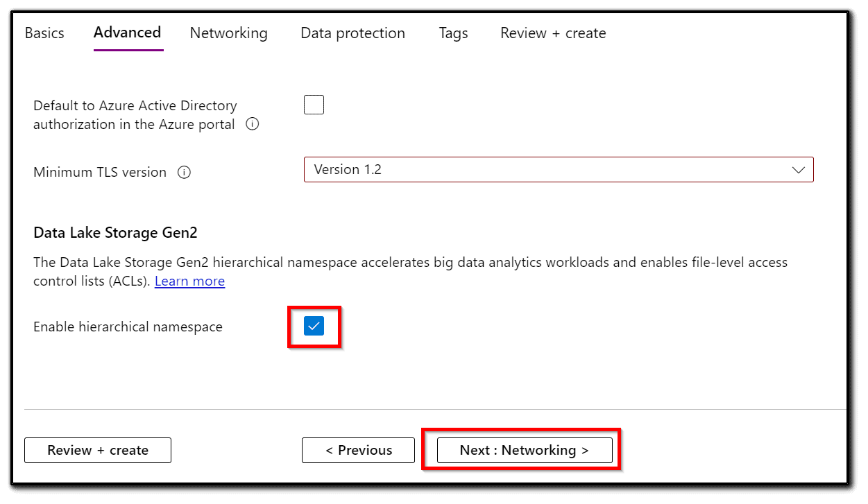The width and height of the screenshot is (868, 504).
Task: Check the Default to Azure Active Directory authorization checkbox
Action: pos(314,105)
